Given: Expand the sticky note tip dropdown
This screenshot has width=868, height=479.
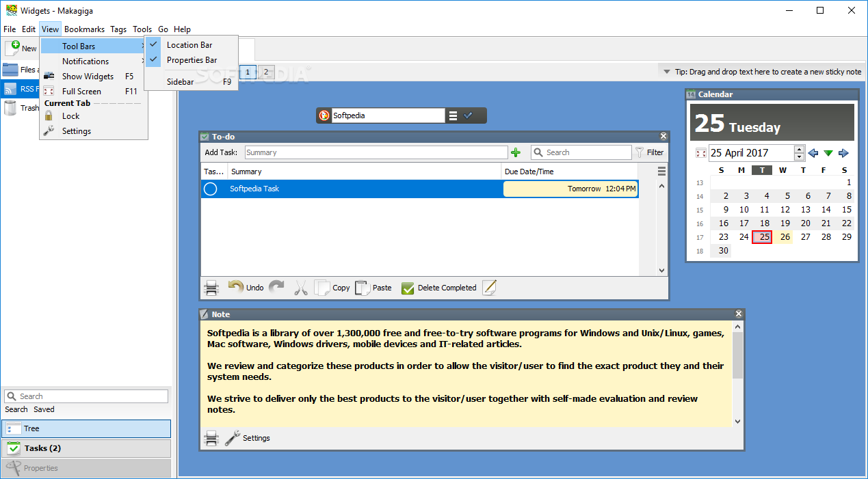Looking at the screenshot, I should [x=667, y=72].
